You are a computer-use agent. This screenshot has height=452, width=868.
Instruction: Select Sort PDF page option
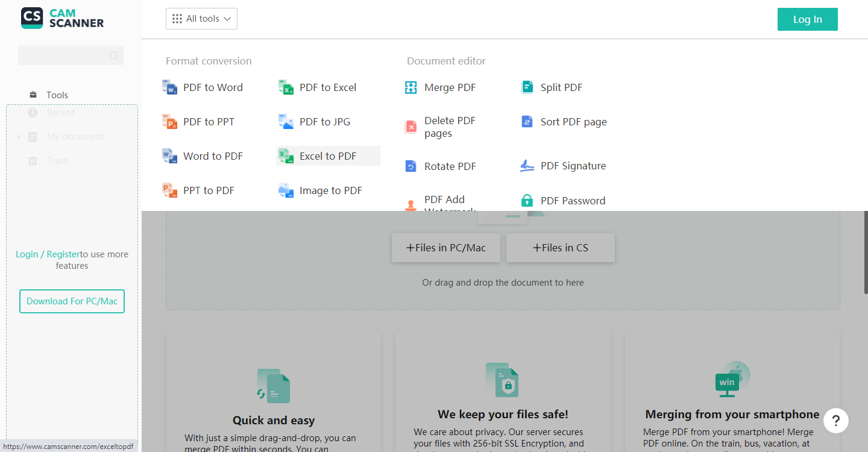tap(573, 122)
